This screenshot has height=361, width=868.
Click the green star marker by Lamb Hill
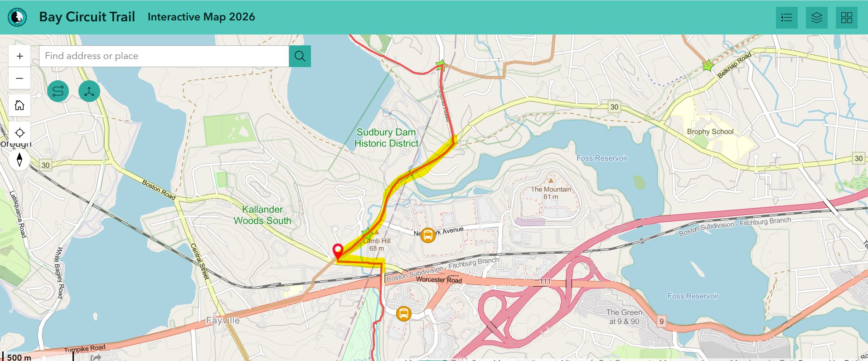tap(367, 234)
